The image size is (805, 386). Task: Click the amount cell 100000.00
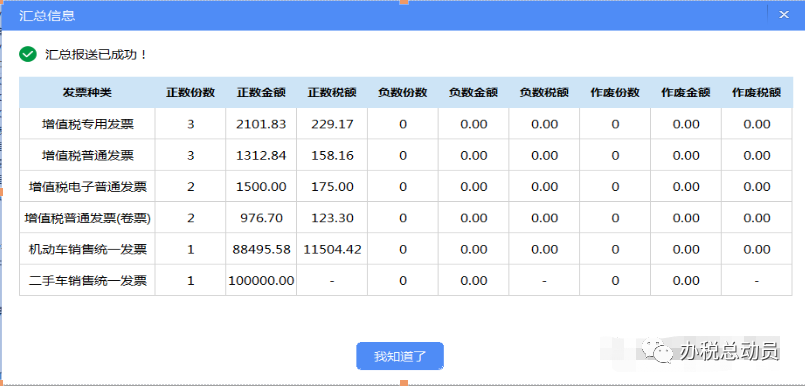coord(261,281)
